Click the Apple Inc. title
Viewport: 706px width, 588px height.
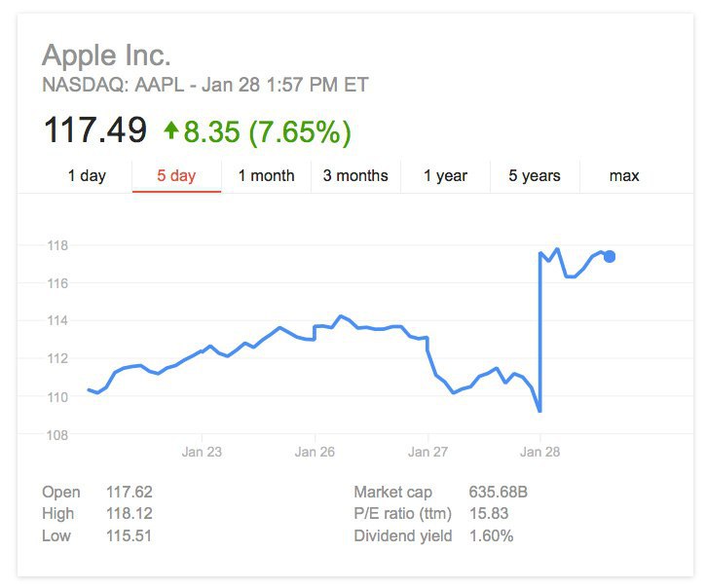click(107, 55)
